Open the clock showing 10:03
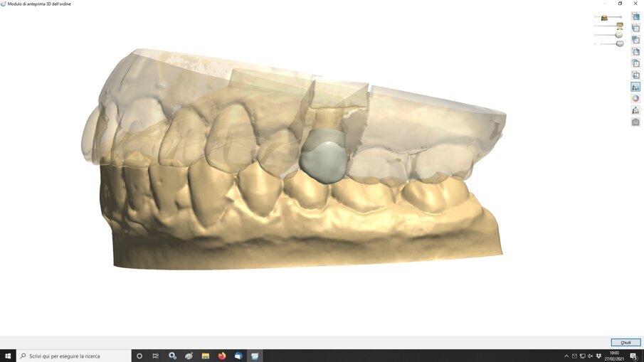The height and width of the screenshot is (362, 644). (614, 356)
